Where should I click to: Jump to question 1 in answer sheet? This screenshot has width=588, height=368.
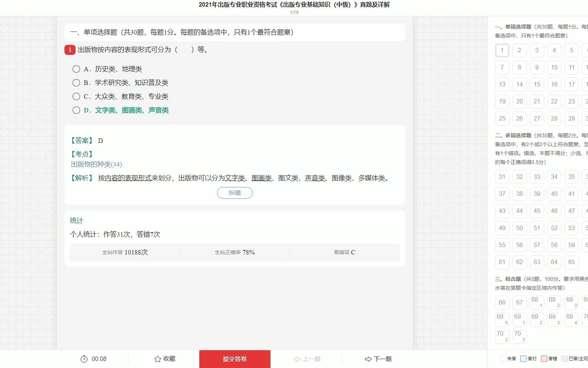click(502, 50)
